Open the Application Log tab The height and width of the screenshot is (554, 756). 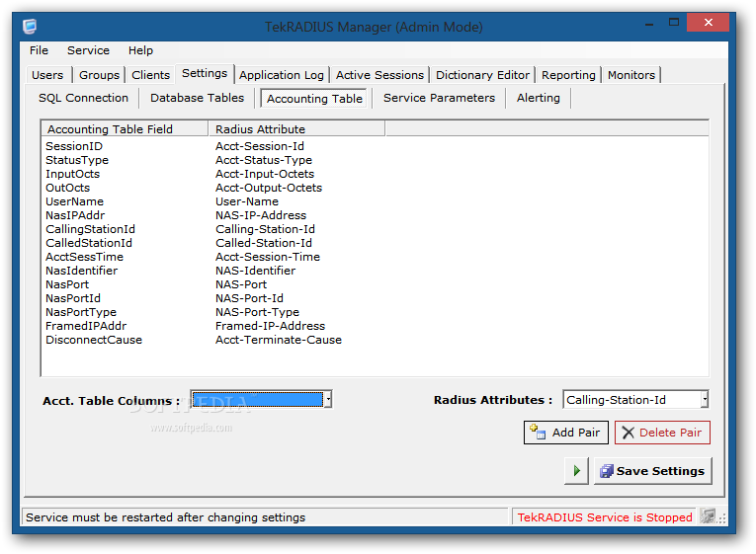[282, 75]
